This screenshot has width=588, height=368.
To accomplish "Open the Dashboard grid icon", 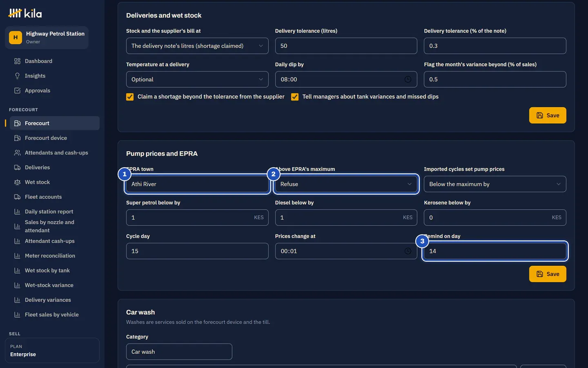I will tap(17, 61).
